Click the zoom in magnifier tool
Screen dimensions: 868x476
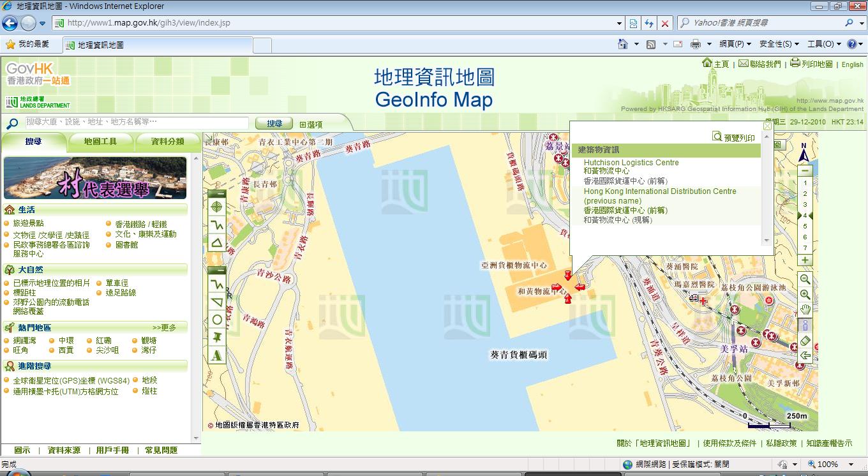(x=805, y=295)
